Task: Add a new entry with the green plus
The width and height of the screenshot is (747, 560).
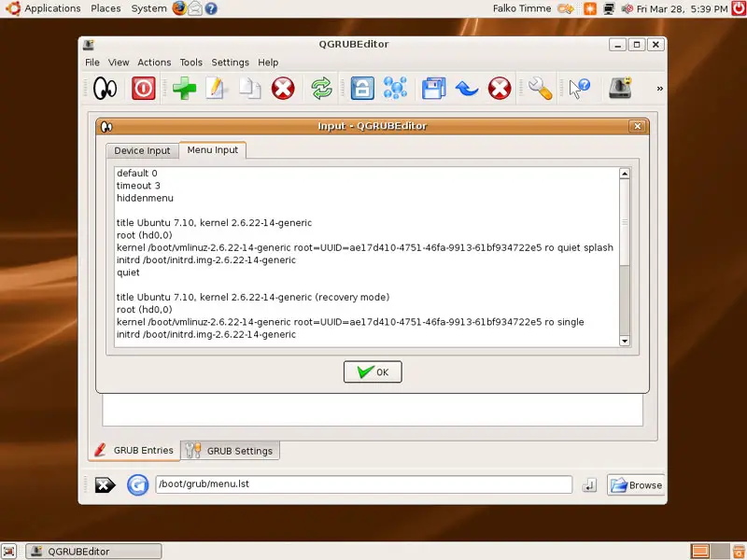Action: click(184, 89)
